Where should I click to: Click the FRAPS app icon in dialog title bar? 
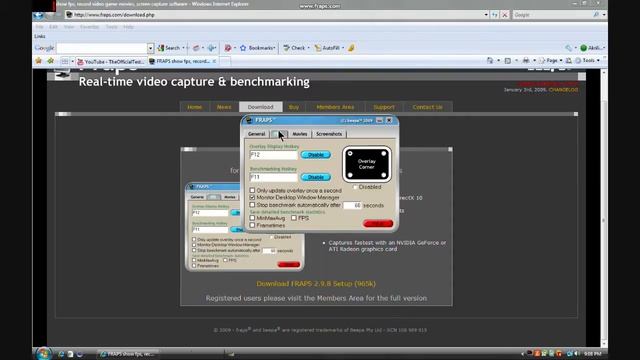249,120
